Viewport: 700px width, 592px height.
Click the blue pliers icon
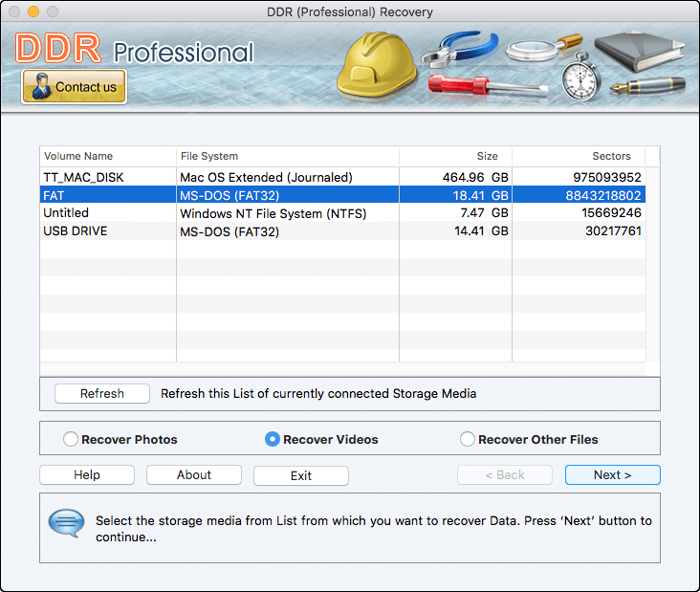coord(460,48)
